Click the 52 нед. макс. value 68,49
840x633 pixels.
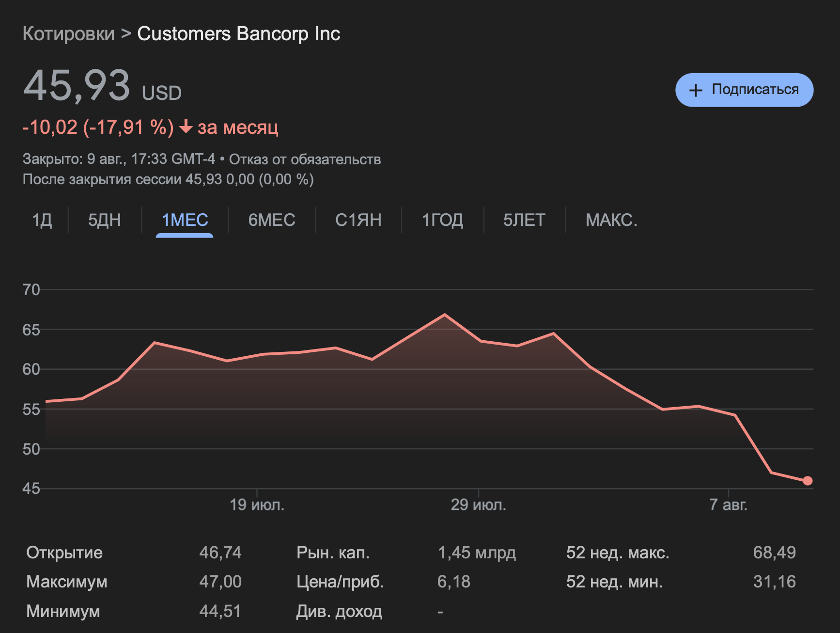coord(774,553)
